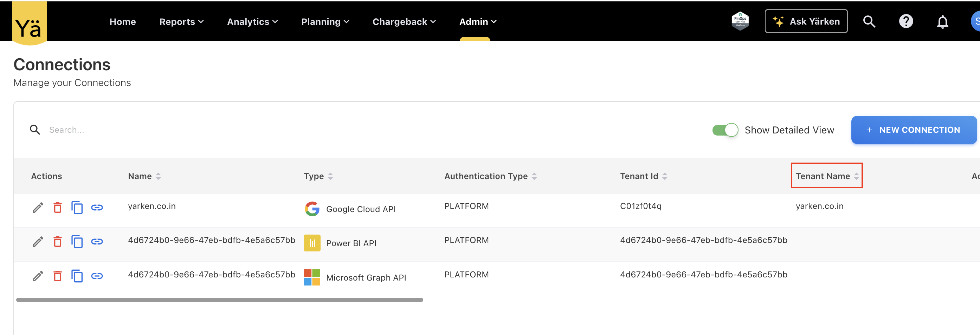This screenshot has width=980, height=335.
Task: Open the Ask Yarken assistant
Action: (x=806, y=21)
